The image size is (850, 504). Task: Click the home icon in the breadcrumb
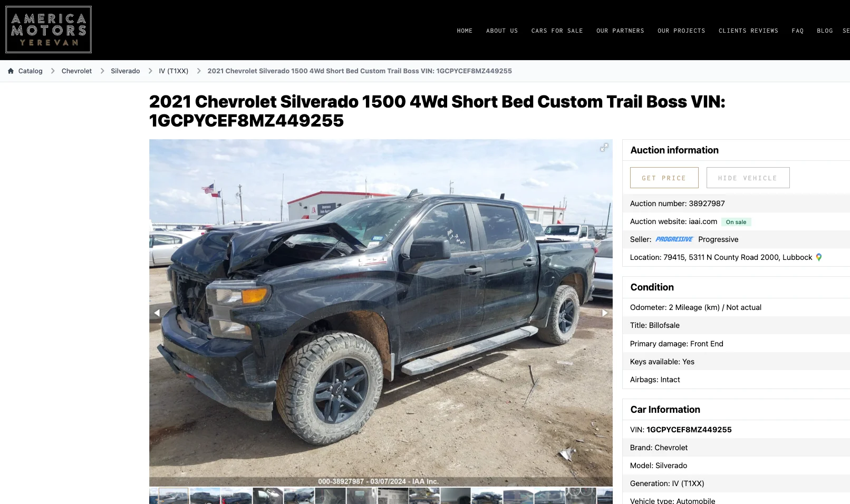11,71
